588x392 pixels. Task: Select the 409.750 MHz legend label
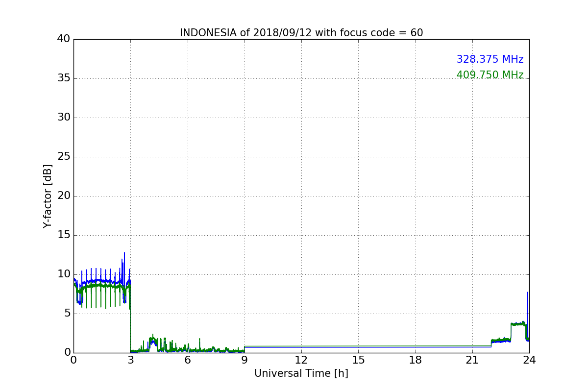pyautogui.click(x=490, y=75)
